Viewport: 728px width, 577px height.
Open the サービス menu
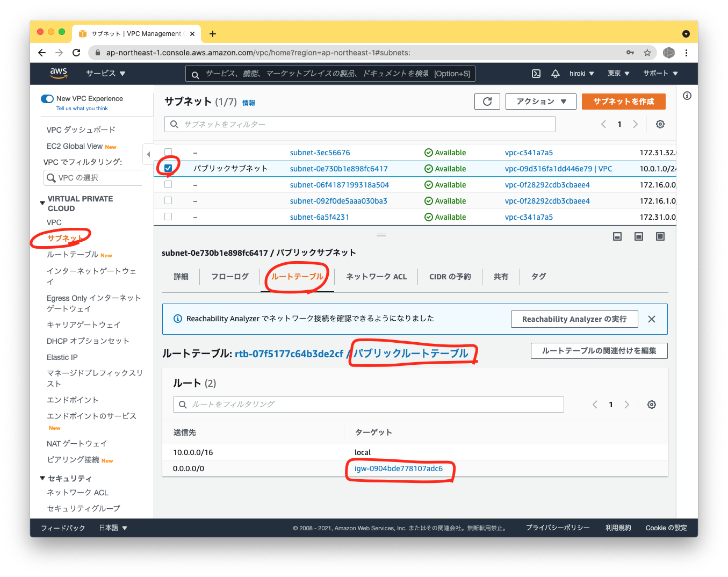105,74
